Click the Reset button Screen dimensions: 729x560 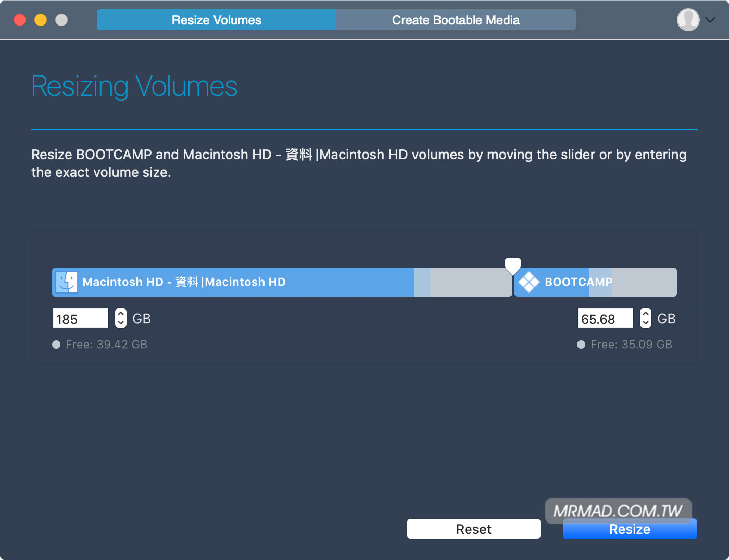click(x=474, y=529)
